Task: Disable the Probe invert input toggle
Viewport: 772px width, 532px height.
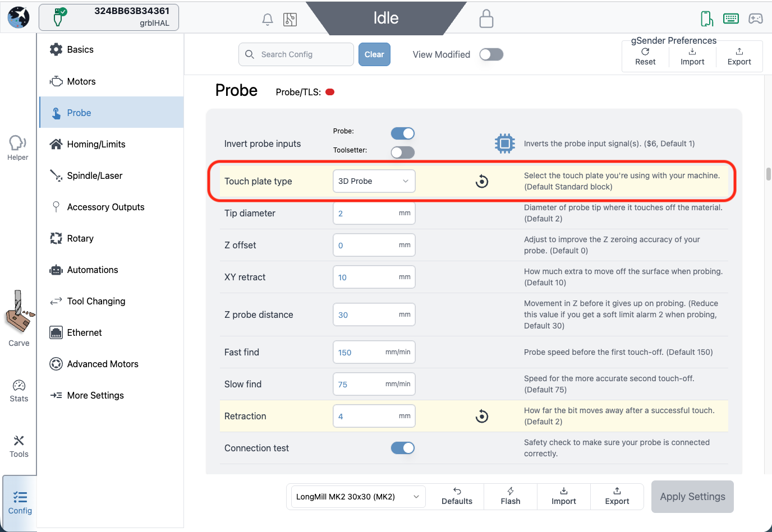Action: coord(402,133)
